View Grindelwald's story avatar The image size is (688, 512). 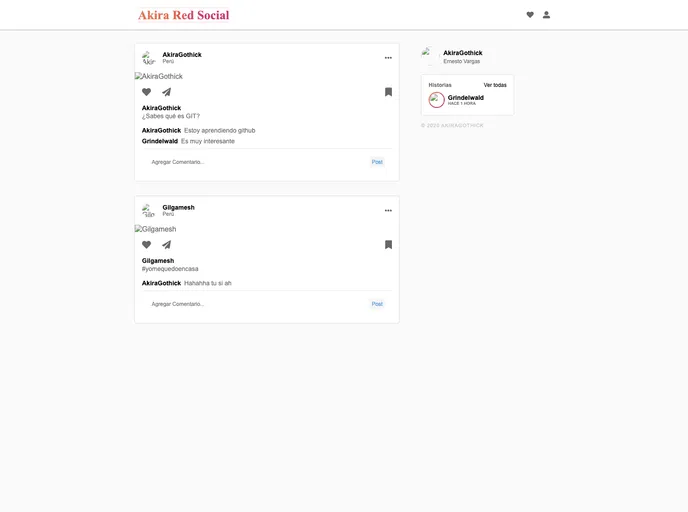coord(437,100)
